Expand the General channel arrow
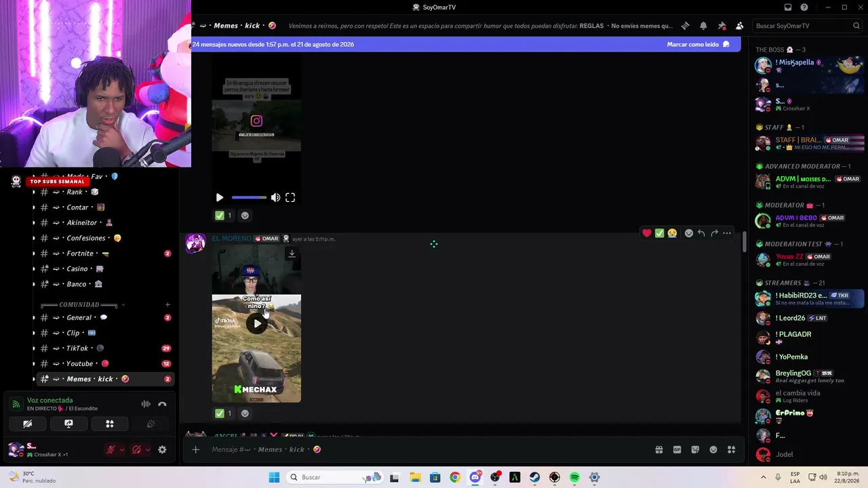The height and width of the screenshot is (488, 868). pos(34,318)
